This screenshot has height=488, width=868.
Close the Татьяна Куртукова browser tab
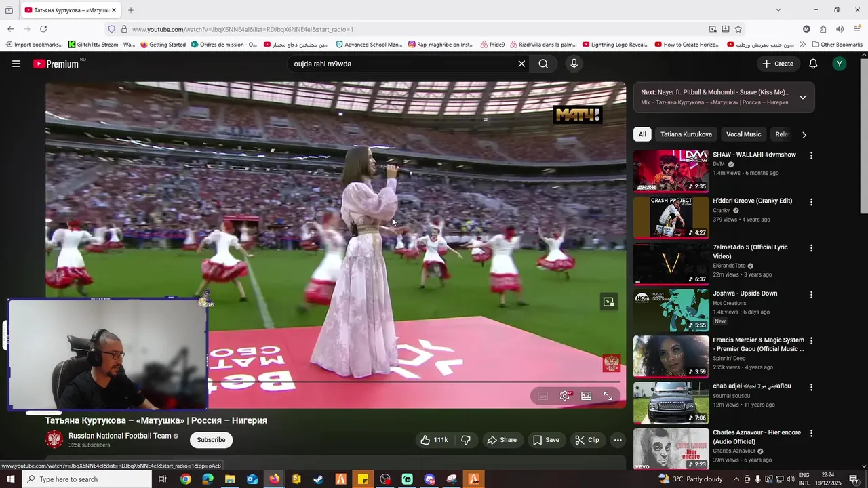point(114,10)
